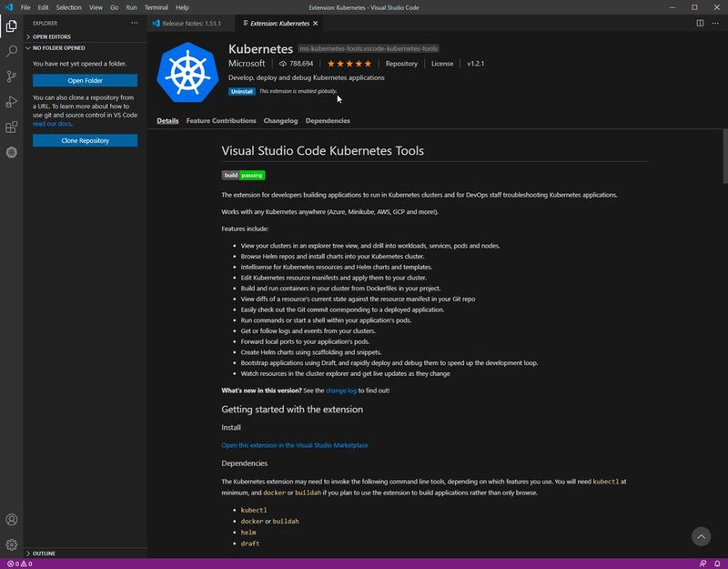Click the Uninstall button
This screenshot has width=728, height=569.
click(241, 92)
